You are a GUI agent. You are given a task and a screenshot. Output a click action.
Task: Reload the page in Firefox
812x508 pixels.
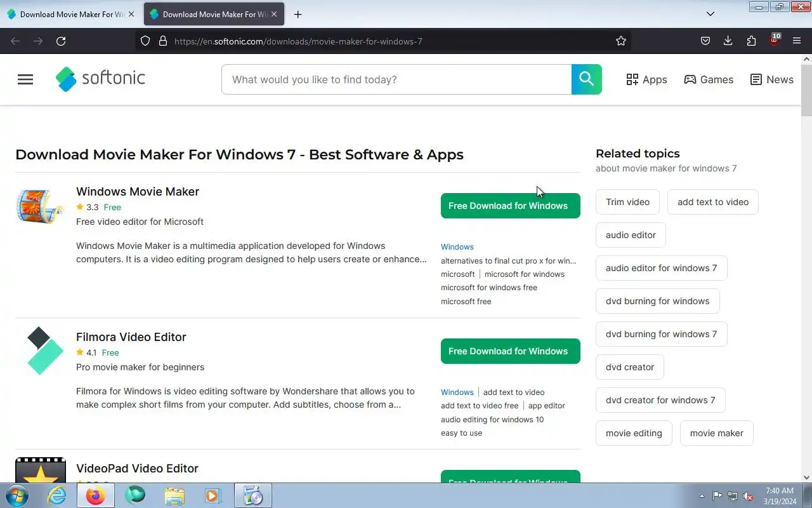click(x=61, y=41)
